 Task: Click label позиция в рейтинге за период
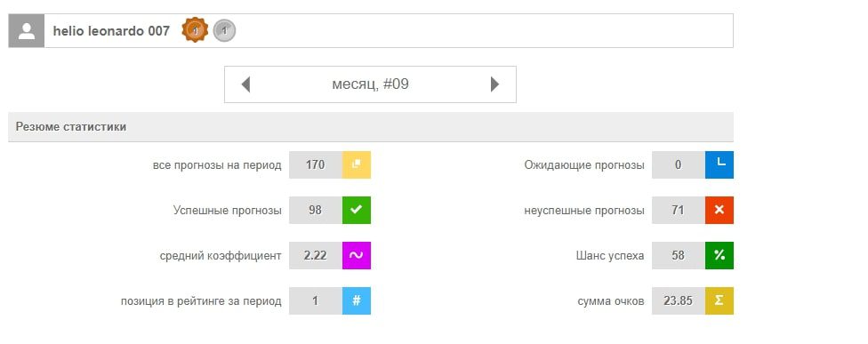point(201,301)
